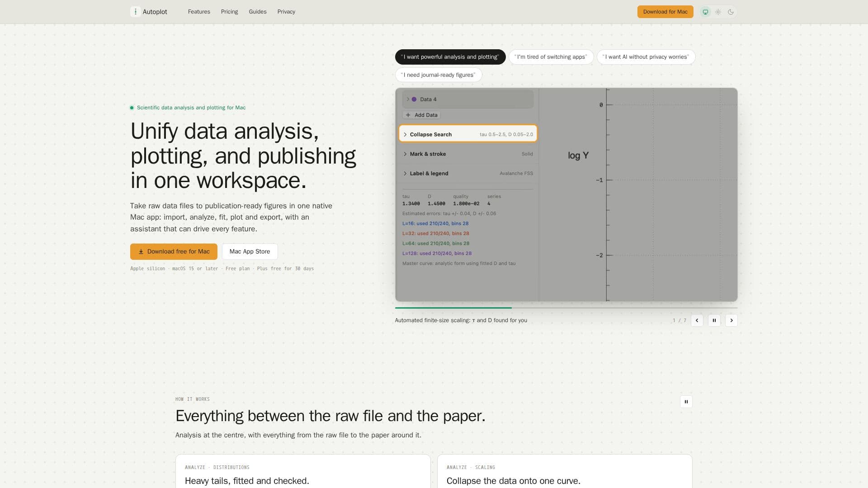Click "L=32: used 210/240, bins 28" text

click(x=436, y=234)
